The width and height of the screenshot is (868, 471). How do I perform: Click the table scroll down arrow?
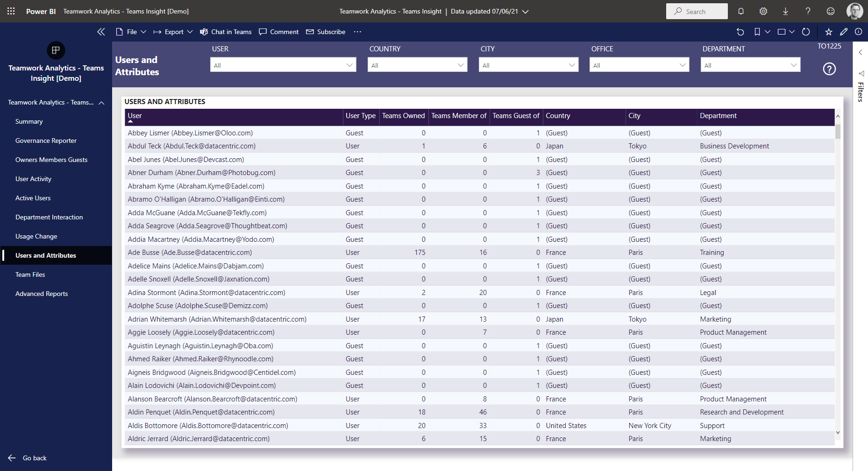[838, 432]
